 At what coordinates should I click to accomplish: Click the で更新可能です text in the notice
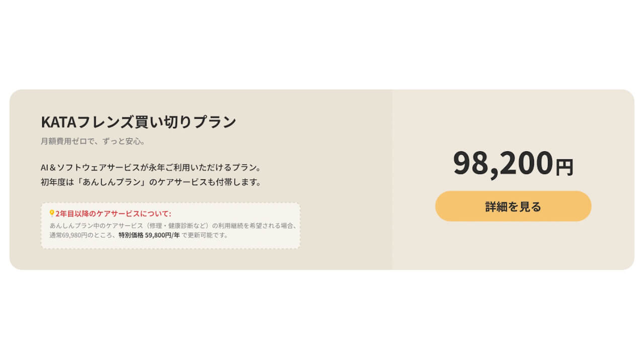coord(205,235)
